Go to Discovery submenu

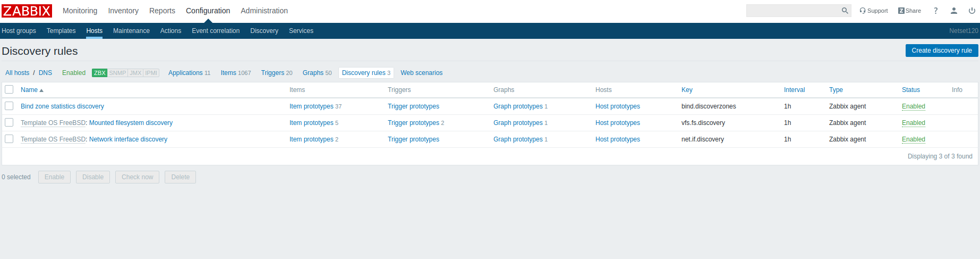coord(264,31)
